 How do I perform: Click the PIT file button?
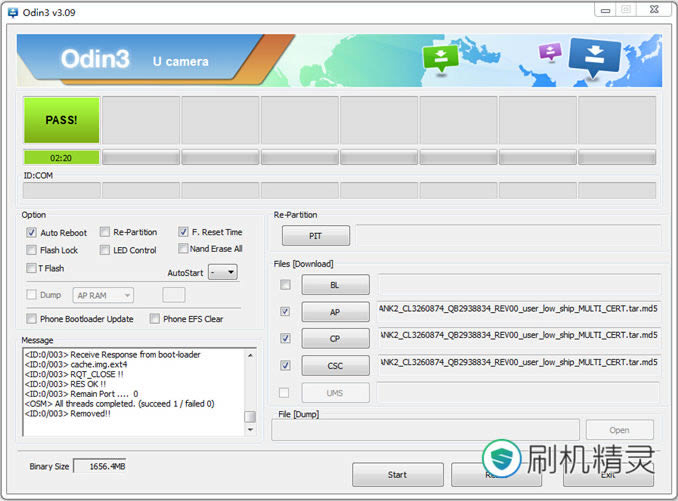[315, 236]
